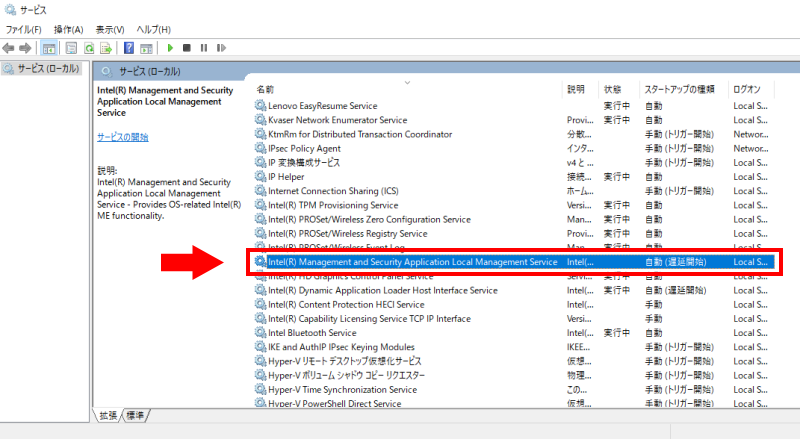Click the サービスの開始 link
The image size is (800, 448).
click(x=122, y=137)
